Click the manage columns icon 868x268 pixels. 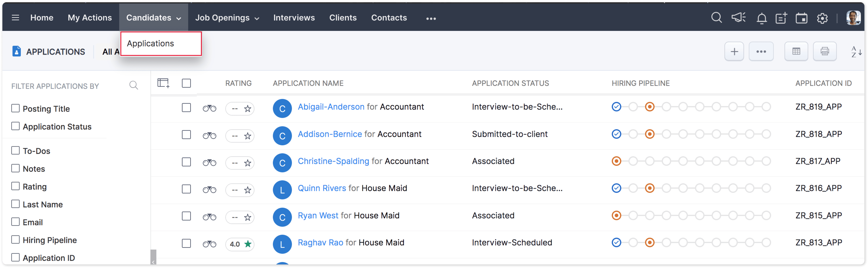(163, 83)
